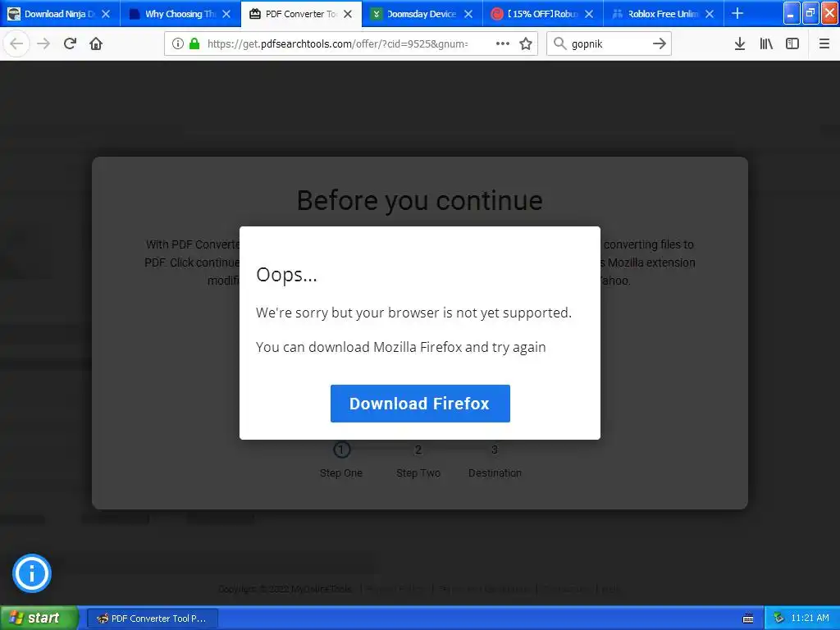This screenshot has width=840, height=630.
Task: Open the Firefox hamburger menu
Action: tap(824, 43)
